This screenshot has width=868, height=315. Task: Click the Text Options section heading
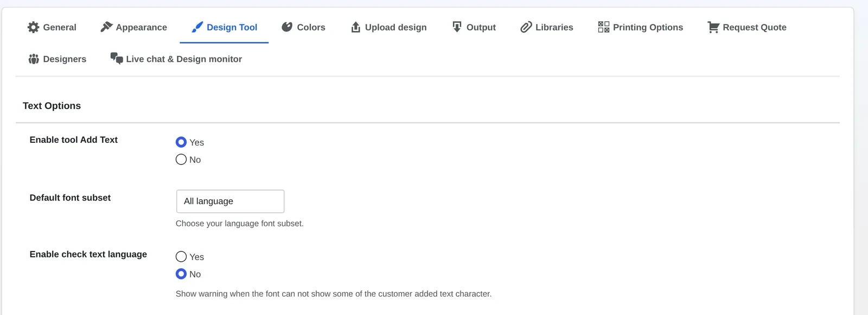(x=52, y=106)
